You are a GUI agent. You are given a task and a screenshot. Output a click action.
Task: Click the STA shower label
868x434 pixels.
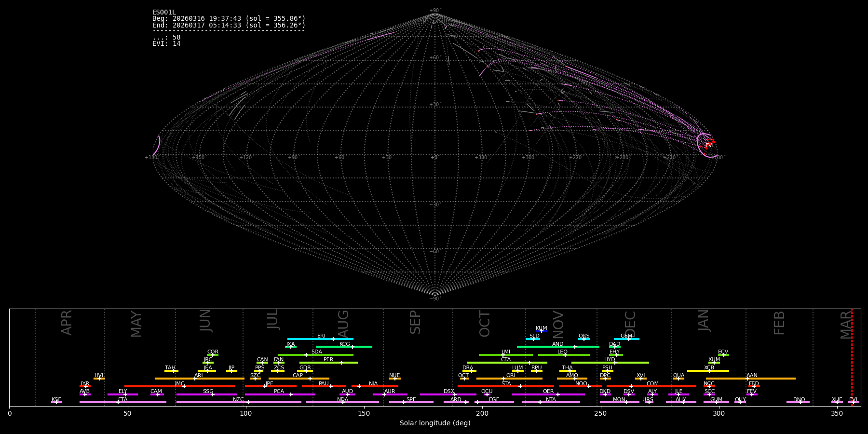(506, 384)
